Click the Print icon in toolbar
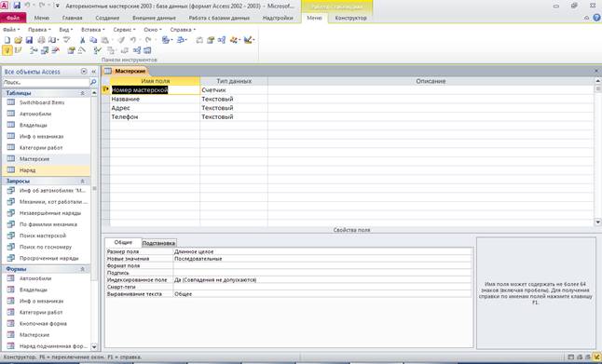This screenshot has height=364, width=602. pyautogui.click(x=41, y=40)
